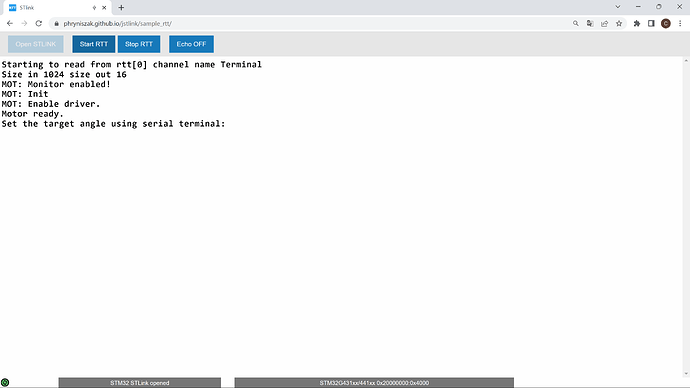
Task: Click the scrollbar down arrow
Action: [x=686, y=373]
